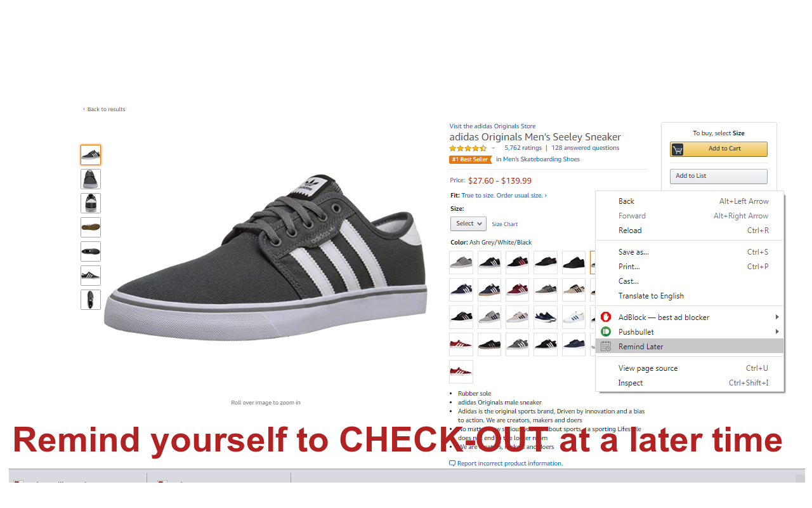Expand the AdBlock submenu arrow

(777, 317)
